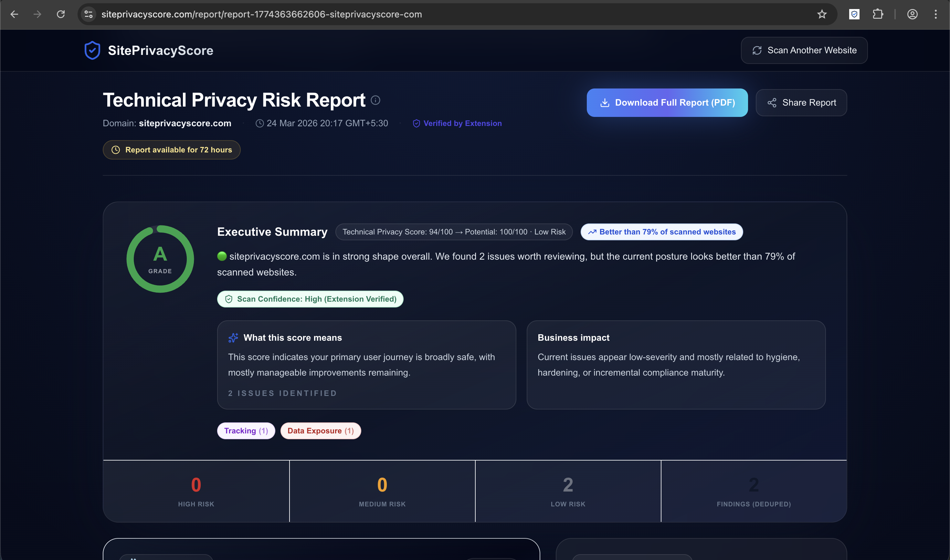The width and height of the screenshot is (950, 560).
Task: Bookmark the page using the star icon
Action: [822, 14]
